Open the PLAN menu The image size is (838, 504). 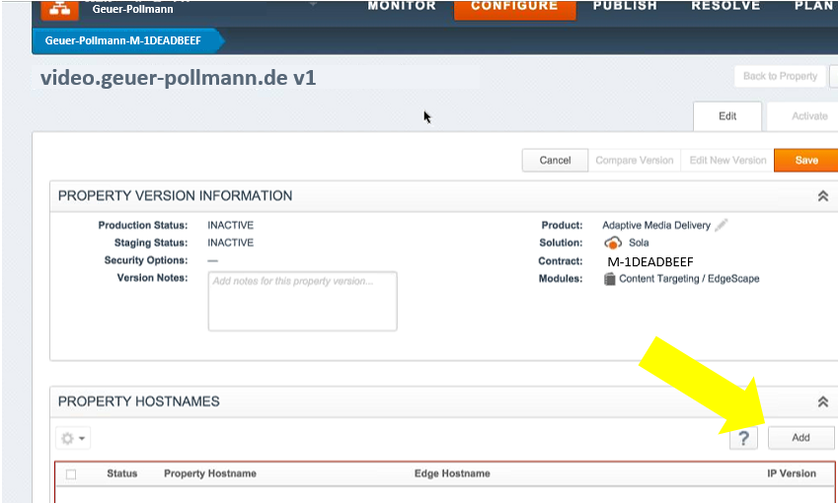(815, 6)
